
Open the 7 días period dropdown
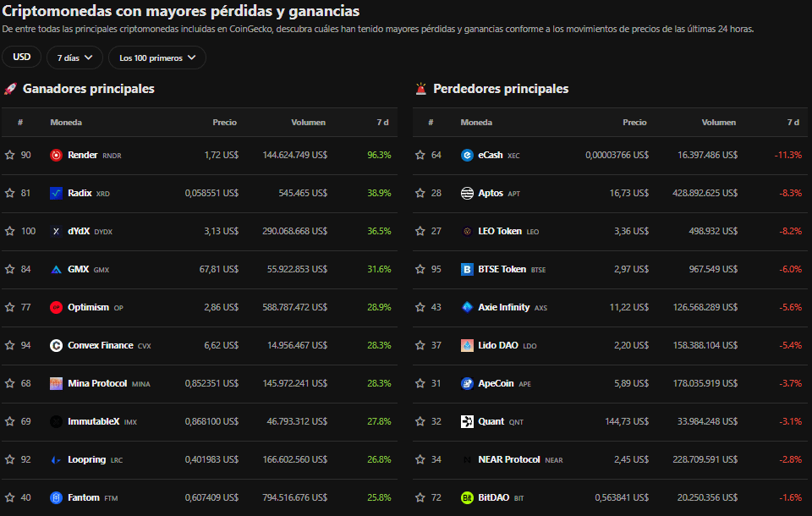point(74,58)
